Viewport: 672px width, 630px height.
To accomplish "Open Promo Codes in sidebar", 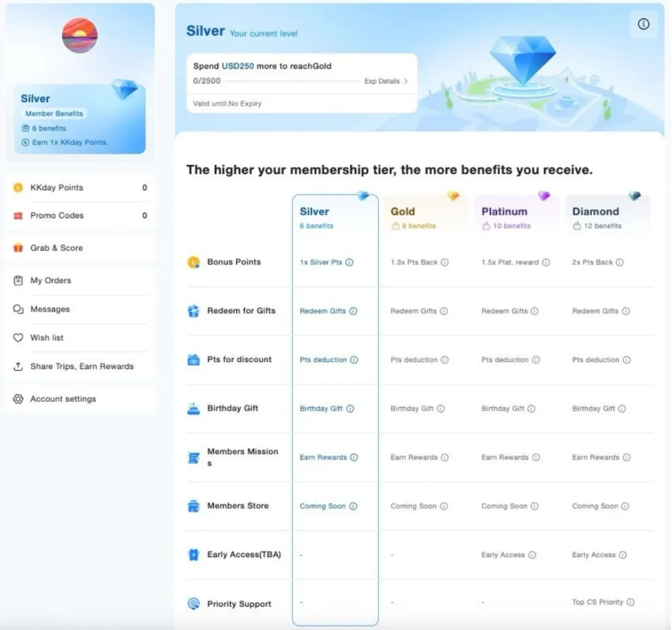I will 79,215.
